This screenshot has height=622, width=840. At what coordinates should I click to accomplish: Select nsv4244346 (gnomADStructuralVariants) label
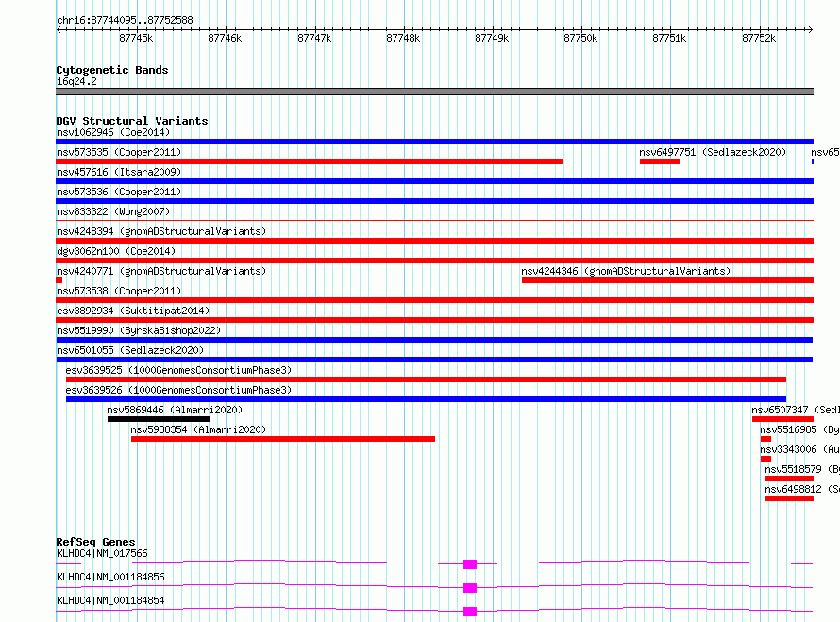click(626, 271)
